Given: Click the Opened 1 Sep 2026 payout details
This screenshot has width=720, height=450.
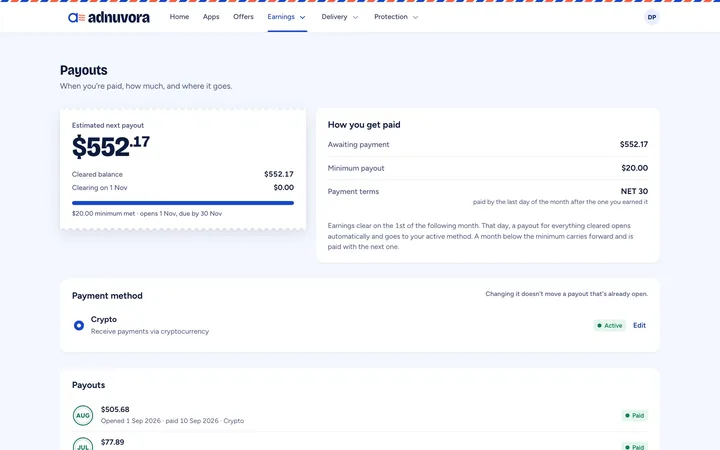Looking at the screenshot, I should [x=173, y=421].
